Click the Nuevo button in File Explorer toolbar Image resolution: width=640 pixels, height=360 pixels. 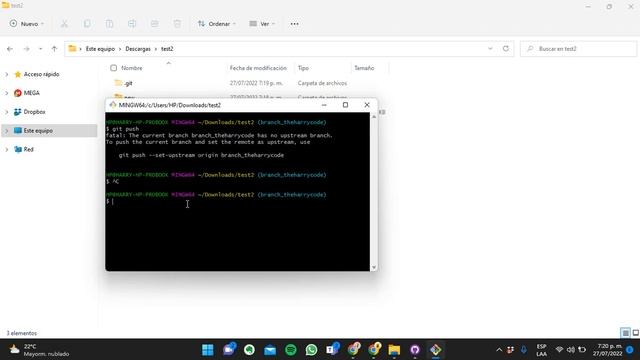click(27, 24)
